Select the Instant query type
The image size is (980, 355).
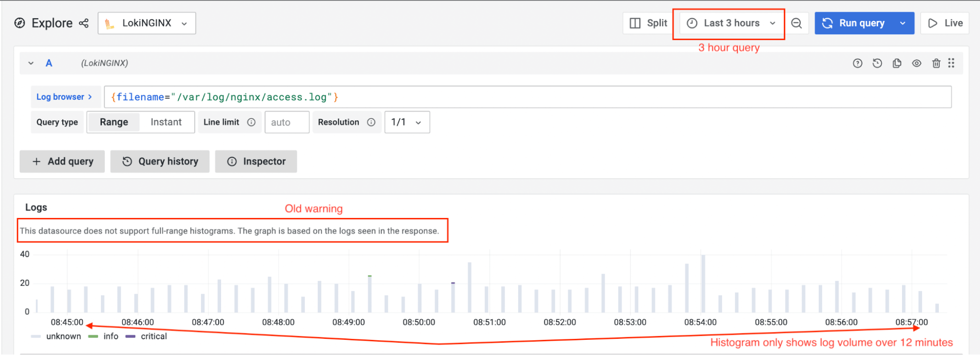click(166, 122)
